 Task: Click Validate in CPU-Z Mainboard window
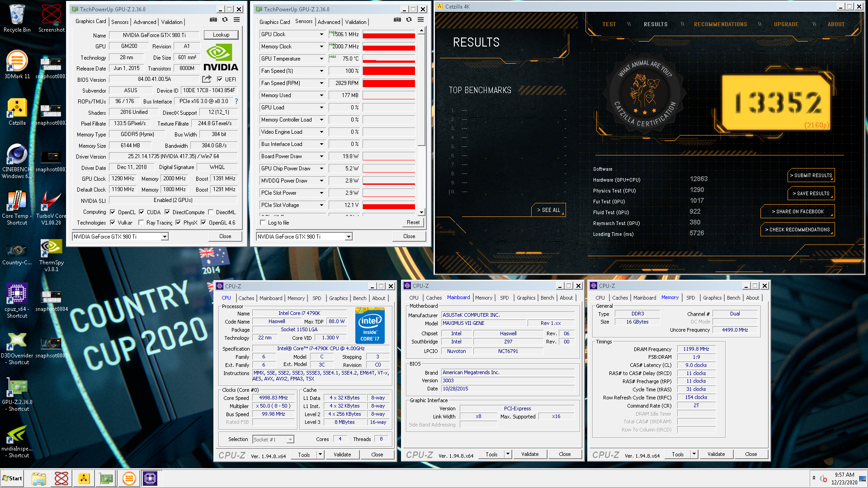coord(529,454)
